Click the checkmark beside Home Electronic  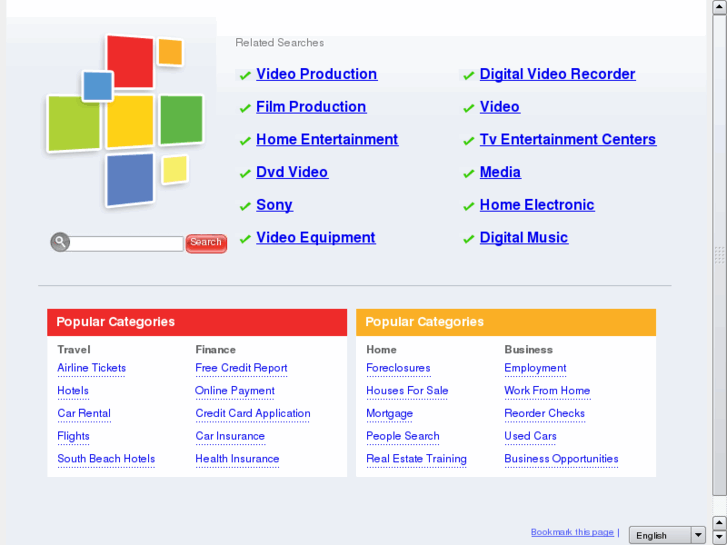point(469,206)
